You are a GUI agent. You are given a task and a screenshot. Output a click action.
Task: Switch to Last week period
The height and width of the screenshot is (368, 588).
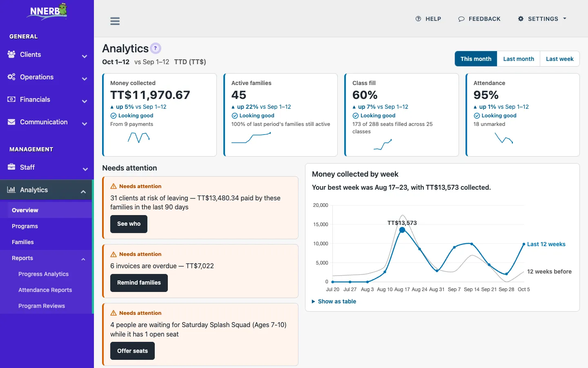coord(560,59)
